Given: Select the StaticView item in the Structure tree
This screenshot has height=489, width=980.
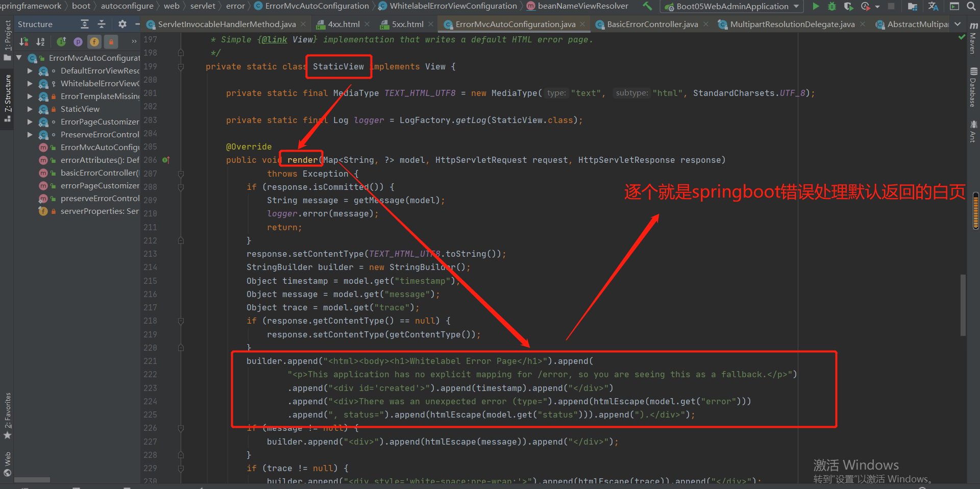Looking at the screenshot, I should click(x=80, y=109).
